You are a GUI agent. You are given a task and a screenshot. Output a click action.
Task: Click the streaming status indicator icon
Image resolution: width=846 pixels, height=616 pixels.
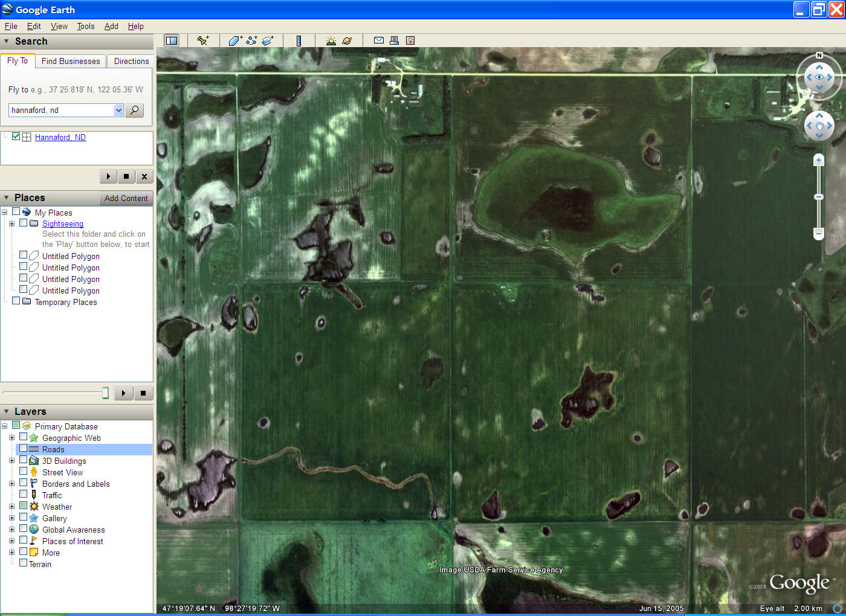click(x=838, y=609)
